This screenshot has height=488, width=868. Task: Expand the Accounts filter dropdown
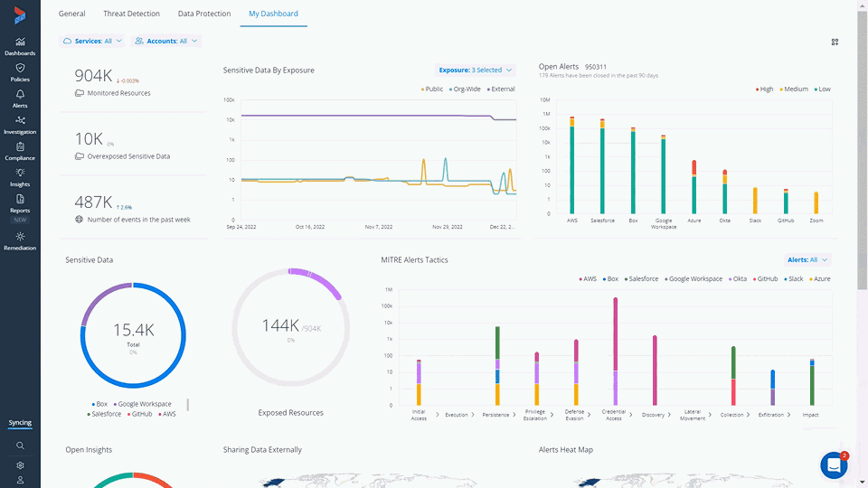tap(165, 42)
